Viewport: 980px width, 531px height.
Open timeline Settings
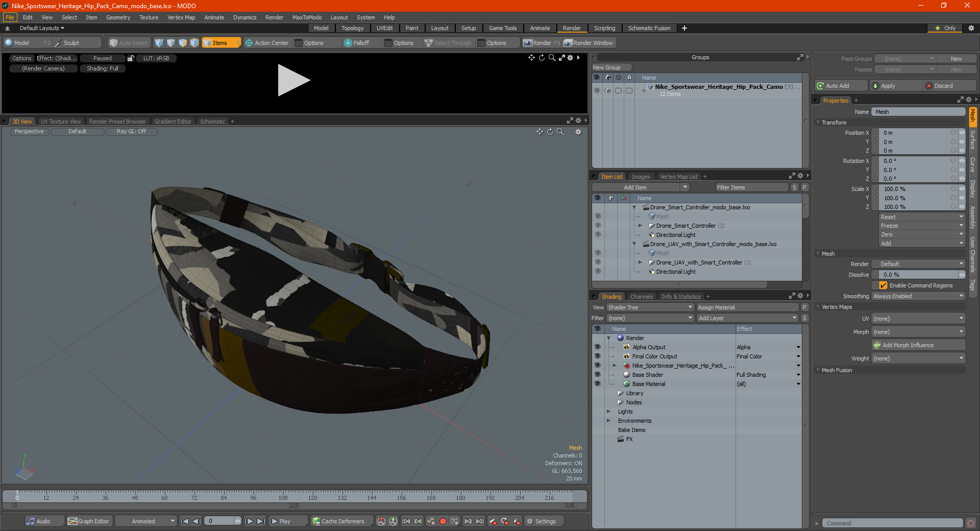point(545,521)
